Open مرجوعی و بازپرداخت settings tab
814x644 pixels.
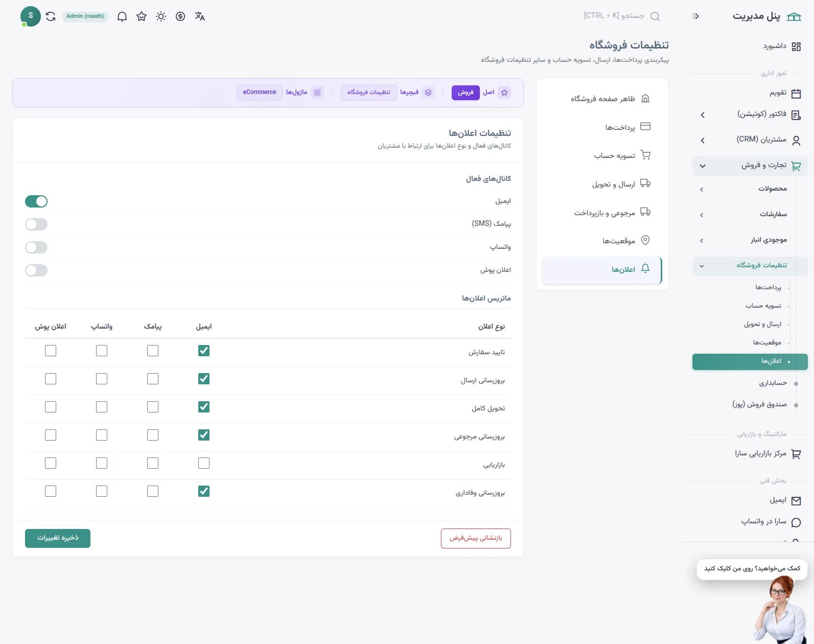602,213
